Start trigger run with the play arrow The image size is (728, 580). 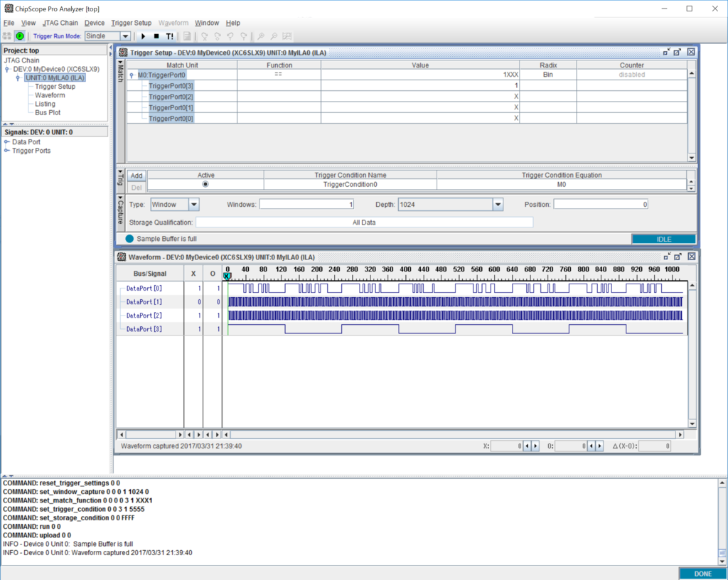[x=143, y=36]
